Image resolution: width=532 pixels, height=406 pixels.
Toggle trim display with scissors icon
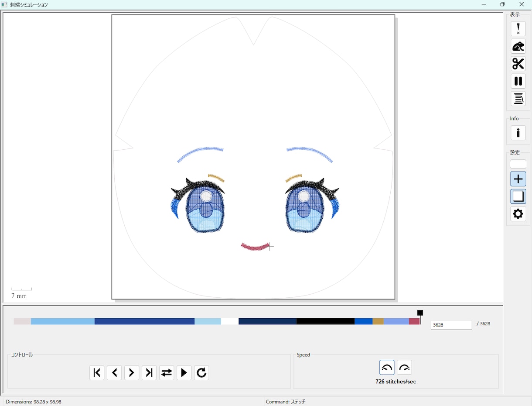point(518,64)
